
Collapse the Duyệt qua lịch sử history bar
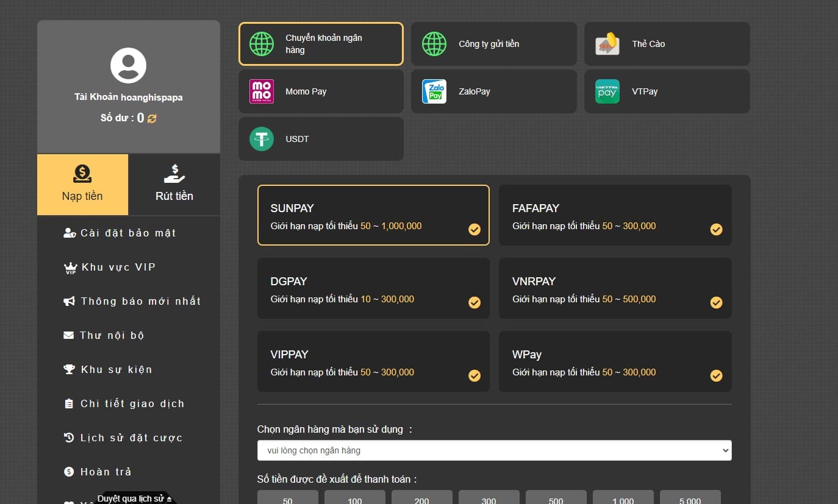tap(135, 498)
